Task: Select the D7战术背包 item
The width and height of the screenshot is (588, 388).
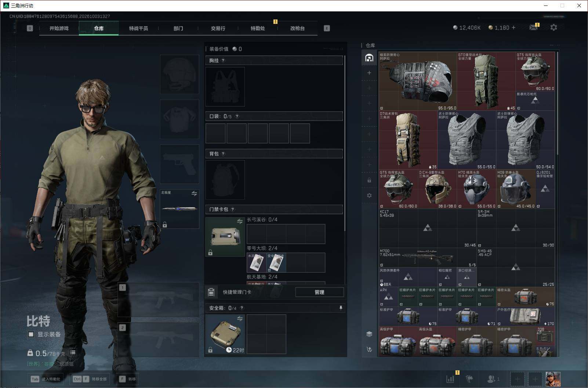Action: click(x=408, y=140)
